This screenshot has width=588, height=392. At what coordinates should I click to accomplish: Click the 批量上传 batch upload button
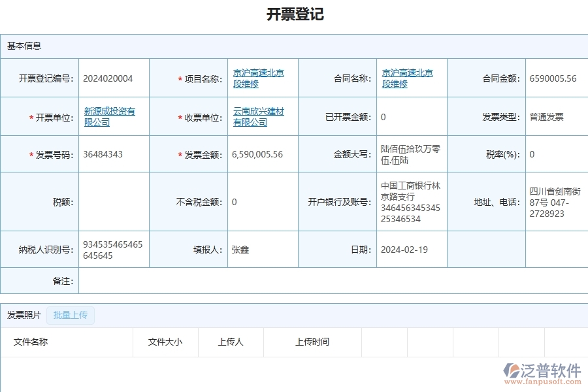pos(70,316)
